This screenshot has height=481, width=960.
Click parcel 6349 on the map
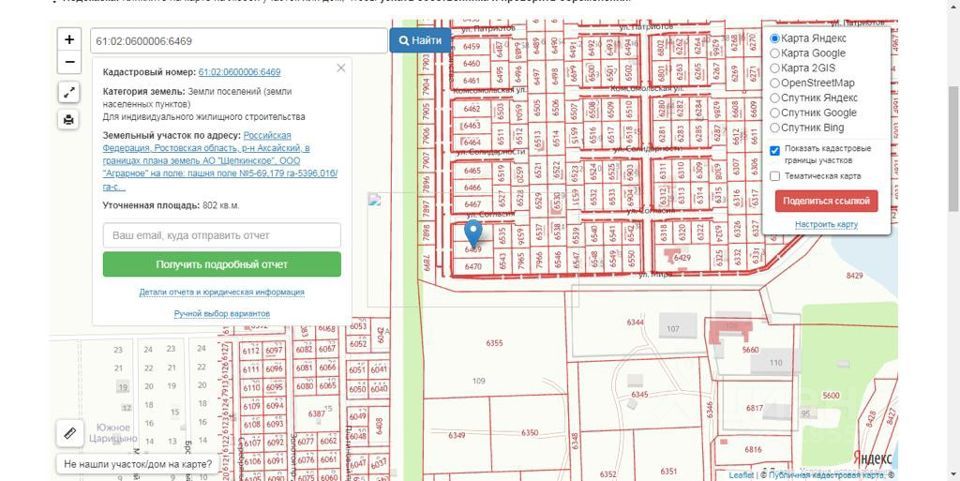click(x=457, y=436)
